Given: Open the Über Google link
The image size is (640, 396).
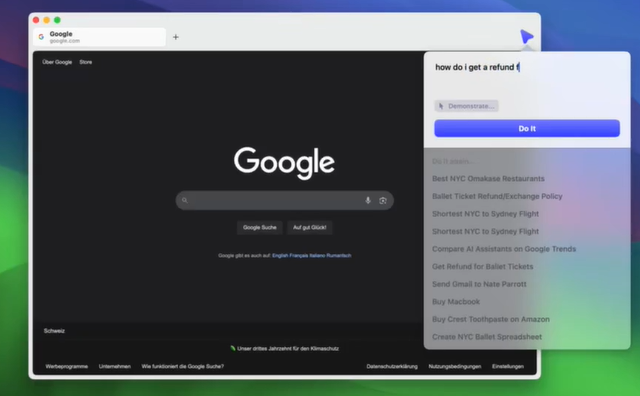Looking at the screenshot, I should pyautogui.click(x=57, y=62).
